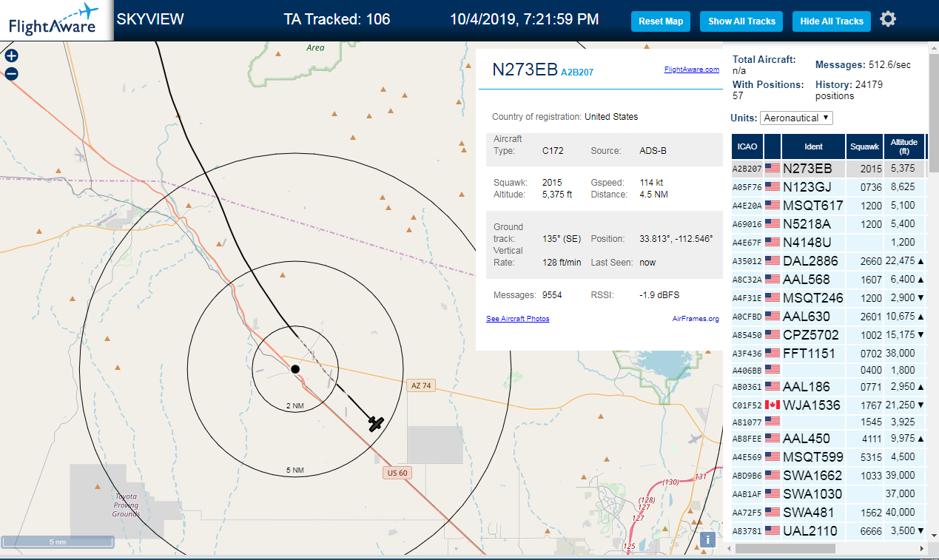The image size is (939, 560).
Task: Click altitude 22,475 in DAL2886 row
Action: coord(902,260)
